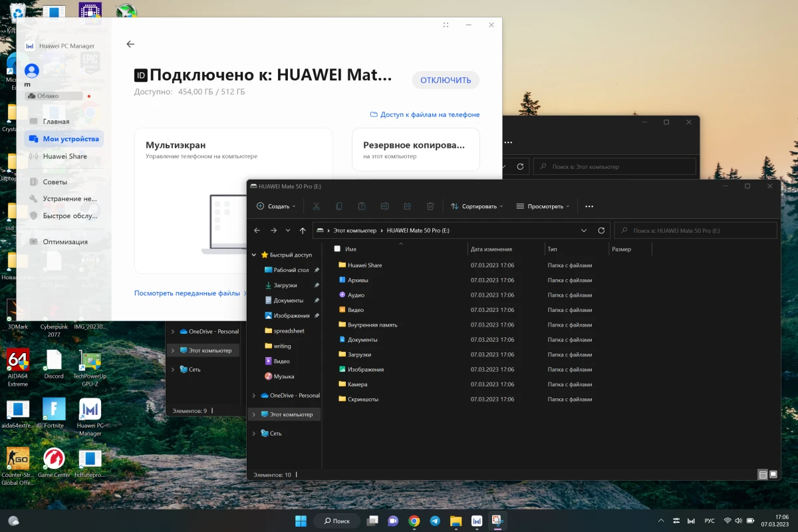Select Загрузки in the Quick access list
798x532 pixels.
(287, 285)
